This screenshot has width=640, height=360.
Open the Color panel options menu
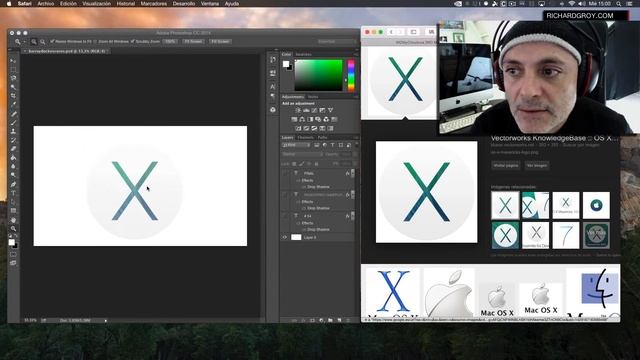click(356, 54)
